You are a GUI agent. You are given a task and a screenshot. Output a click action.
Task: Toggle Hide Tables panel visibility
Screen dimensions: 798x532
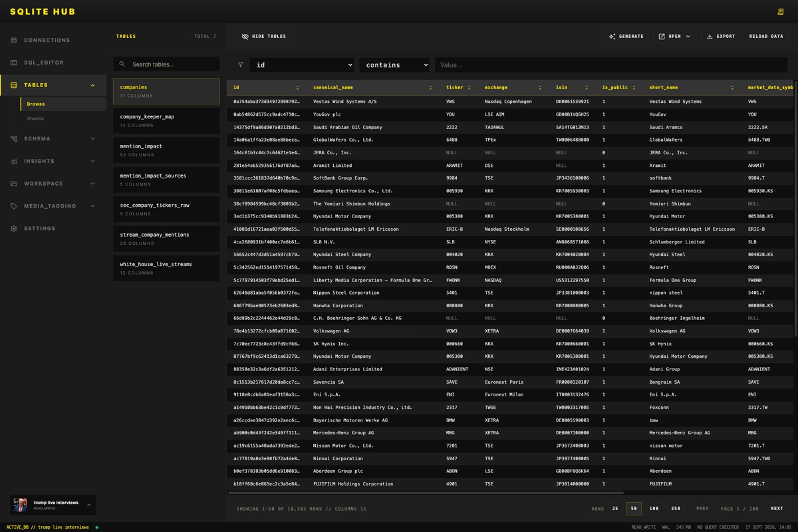(264, 37)
